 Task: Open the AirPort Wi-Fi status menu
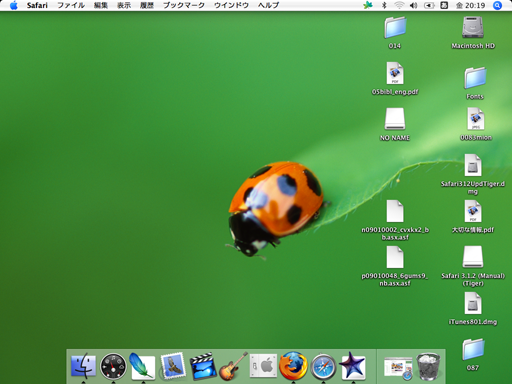399,5
